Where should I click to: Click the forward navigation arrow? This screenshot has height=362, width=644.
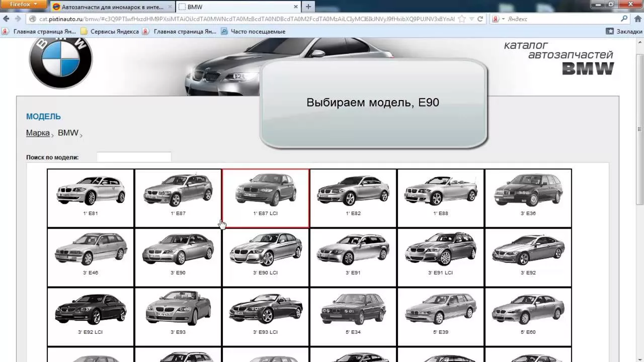[18, 19]
